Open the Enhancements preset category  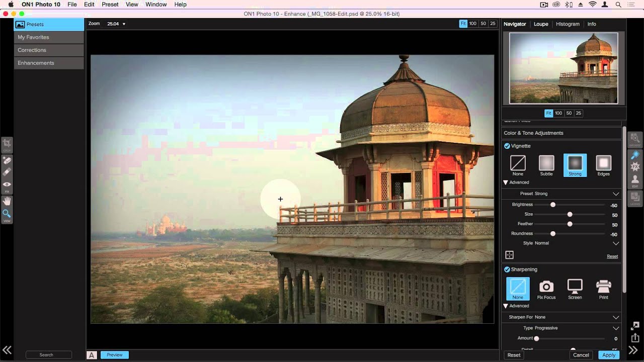tap(49, 63)
